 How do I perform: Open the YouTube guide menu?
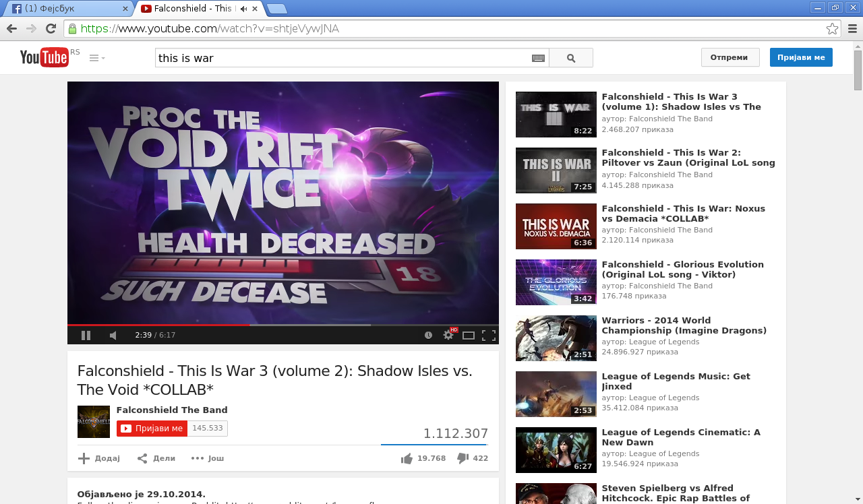click(97, 58)
